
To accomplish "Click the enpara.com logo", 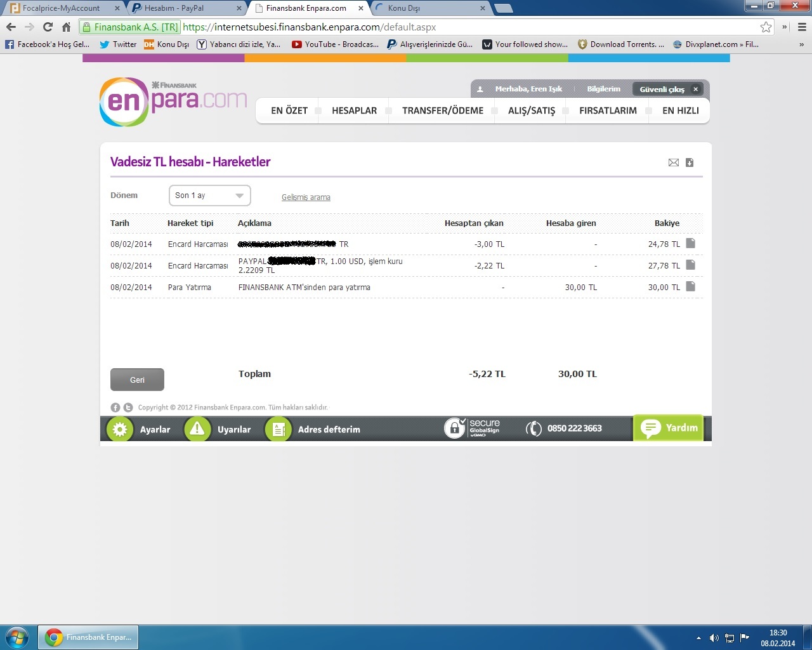I will (x=173, y=102).
